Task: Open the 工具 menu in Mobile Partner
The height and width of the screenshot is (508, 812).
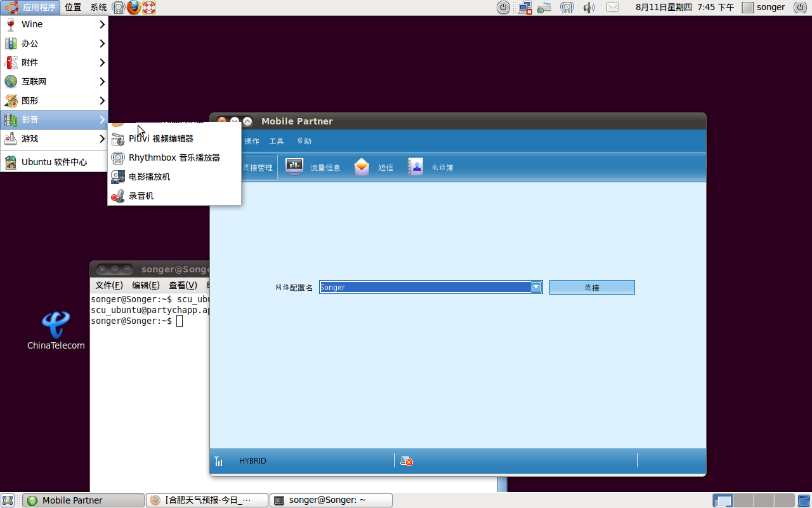Action: (277, 141)
